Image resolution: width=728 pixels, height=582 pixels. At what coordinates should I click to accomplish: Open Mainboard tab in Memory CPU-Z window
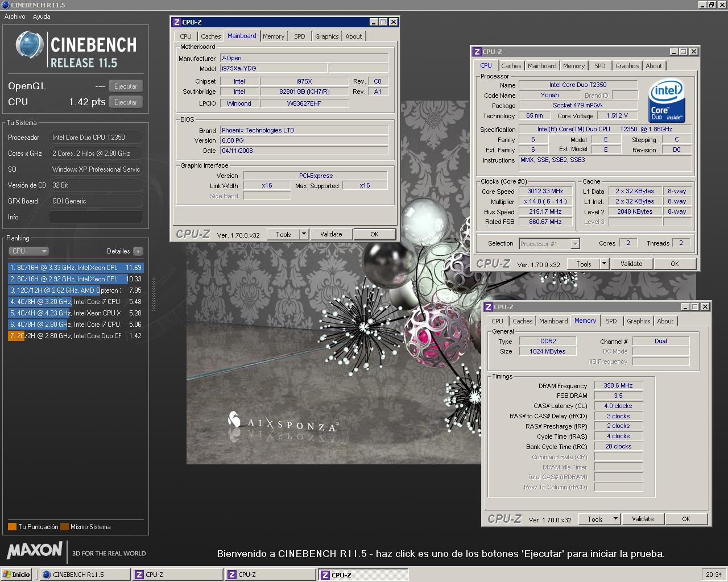point(553,321)
